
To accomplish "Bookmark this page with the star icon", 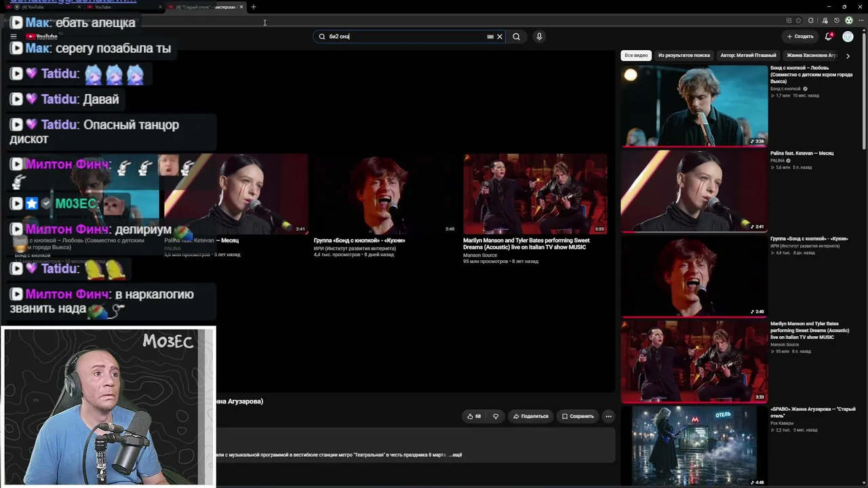I will 798,21.
